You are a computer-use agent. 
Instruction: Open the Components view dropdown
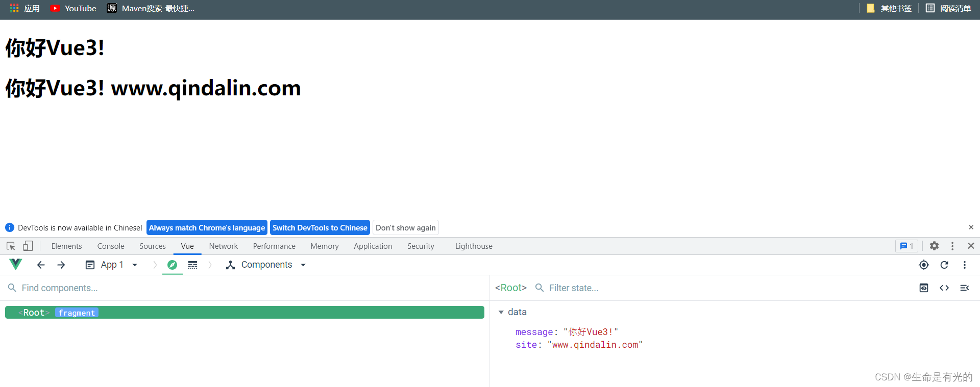(x=266, y=265)
